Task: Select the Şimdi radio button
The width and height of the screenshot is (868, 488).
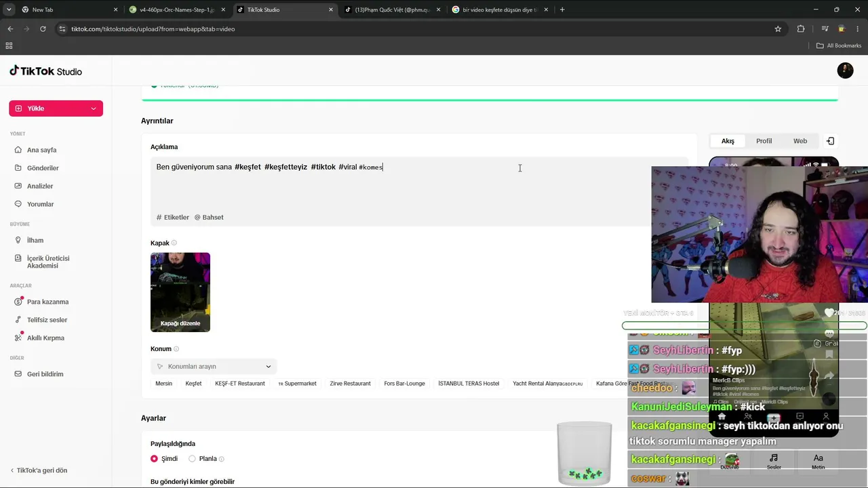Action: (x=154, y=459)
